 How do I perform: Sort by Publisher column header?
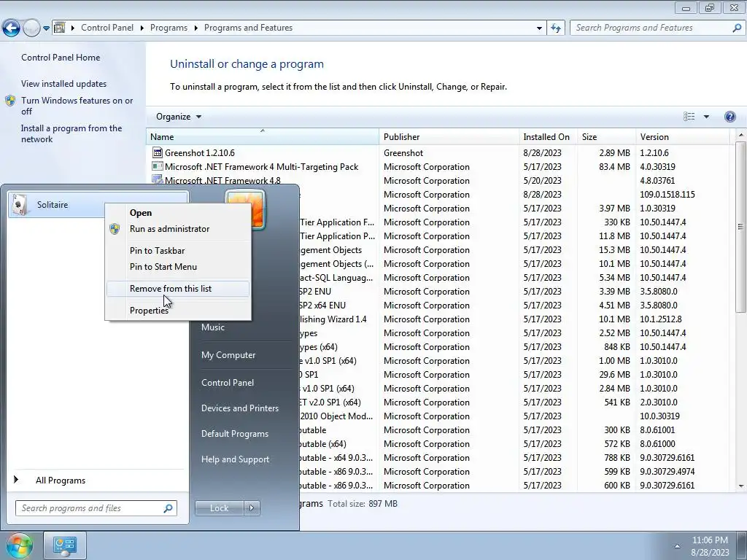pyautogui.click(x=449, y=136)
